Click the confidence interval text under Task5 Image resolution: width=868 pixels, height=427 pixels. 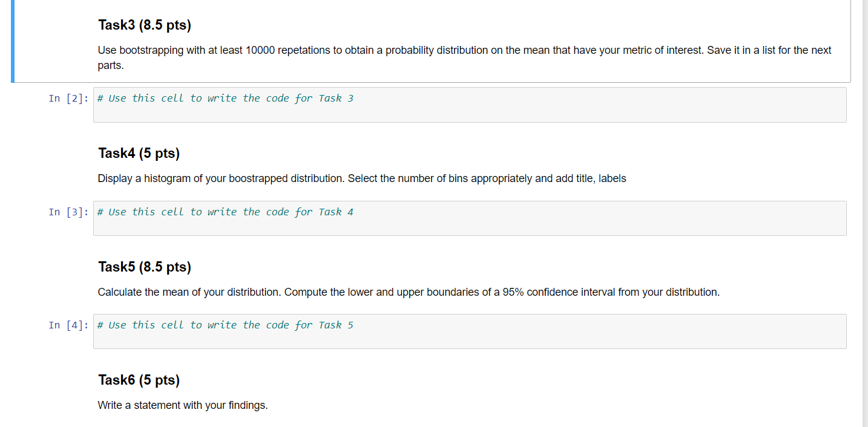coord(409,292)
